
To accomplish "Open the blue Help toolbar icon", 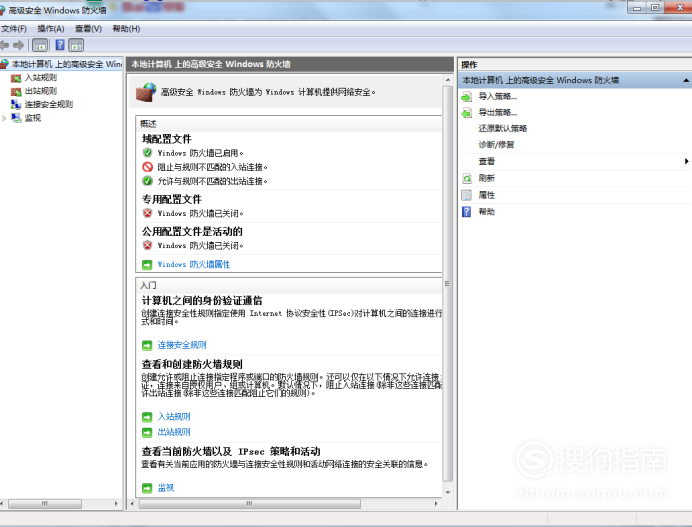I will 60,45.
